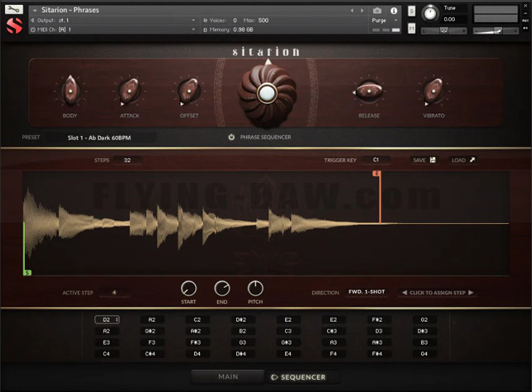Open the Direction FWD. 1-SHOT dropdown

coord(367,292)
